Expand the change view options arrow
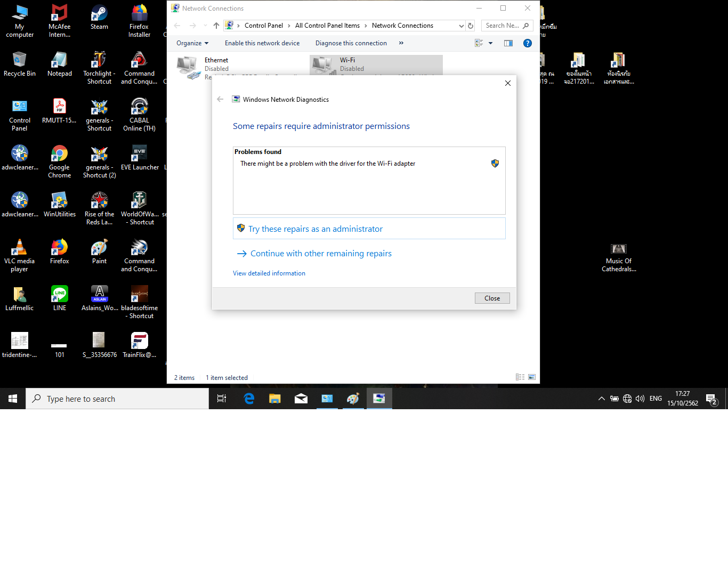The width and height of the screenshot is (728, 568). [491, 43]
